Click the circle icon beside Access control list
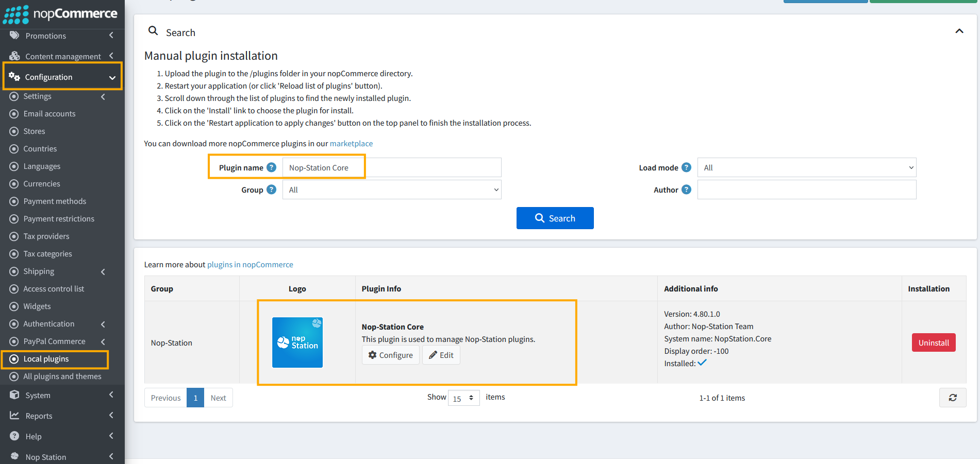Screen dimensions: 980x464 pyautogui.click(x=14, y=289)
